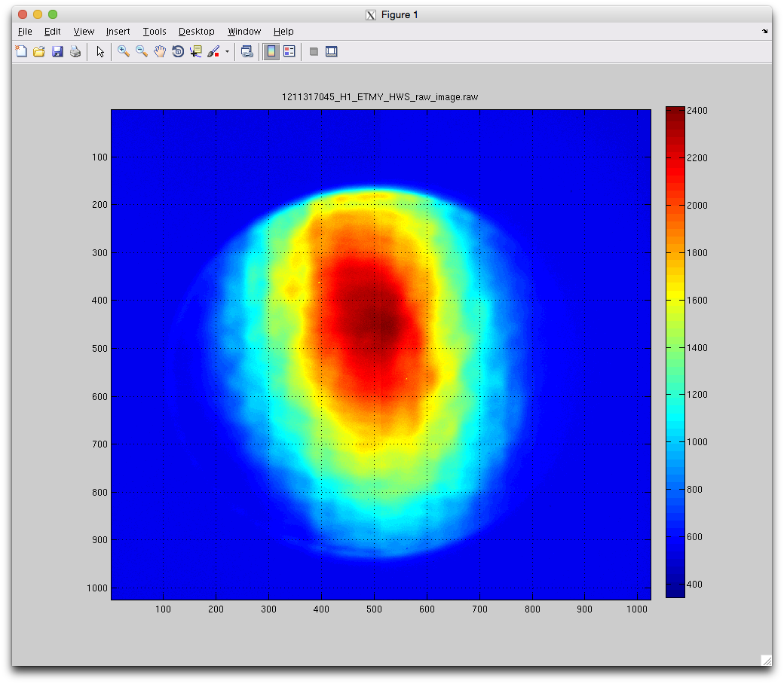Open the Brush tool color dropdown arrow
Viewport: 784px width, 684px height.
pyautogui.click(x=227, y=52)
